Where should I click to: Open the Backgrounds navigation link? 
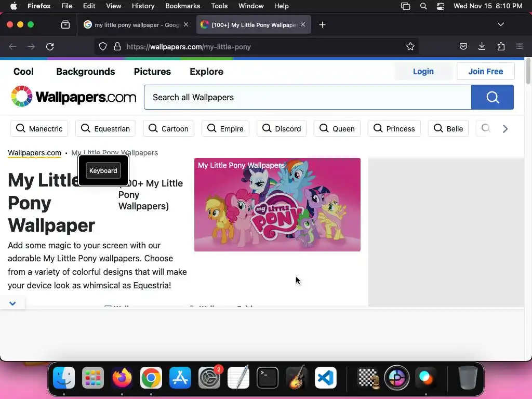tap(86, 72)
